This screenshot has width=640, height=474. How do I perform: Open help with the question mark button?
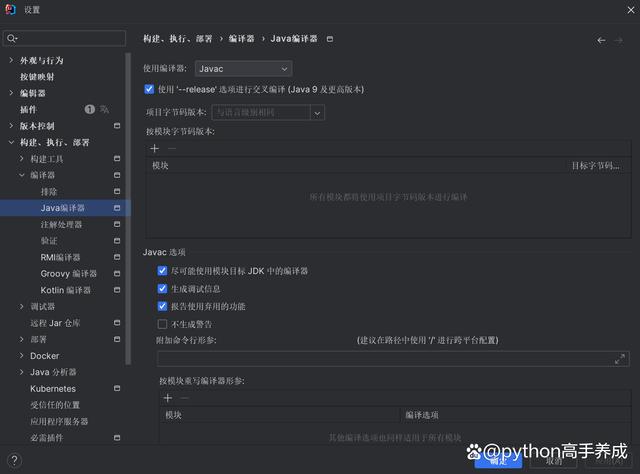click(14, 461)
